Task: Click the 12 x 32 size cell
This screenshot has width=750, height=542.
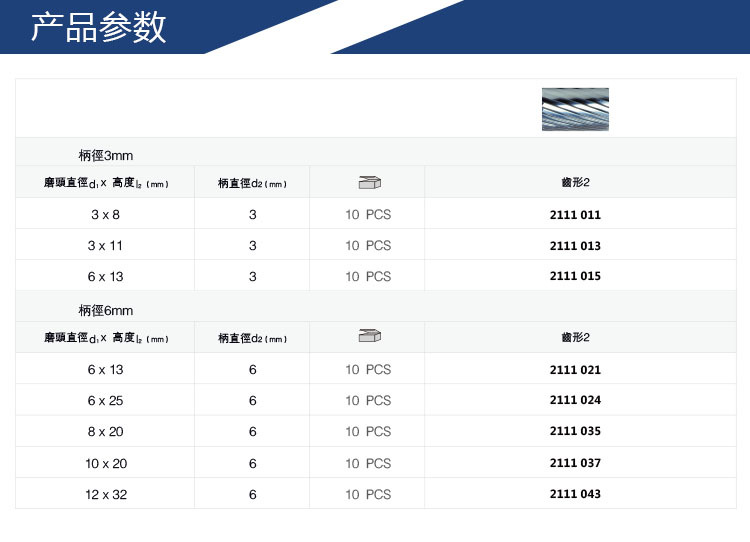Action: 106,495
